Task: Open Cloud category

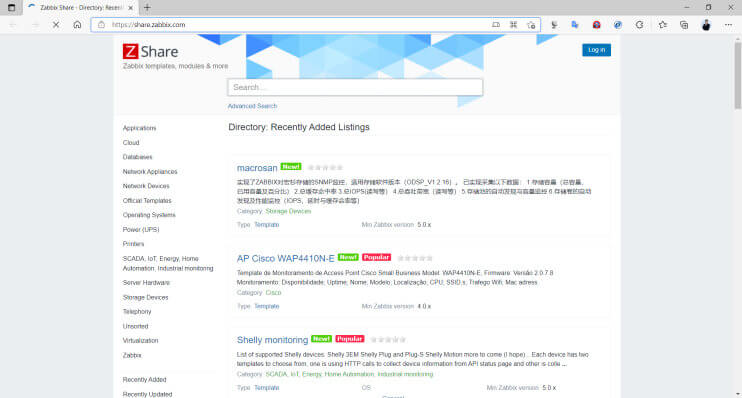Action: [x=131, y=142]
